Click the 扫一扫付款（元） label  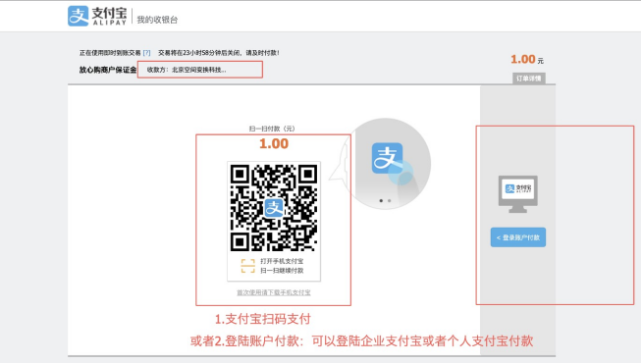click(x=272, y=129)
